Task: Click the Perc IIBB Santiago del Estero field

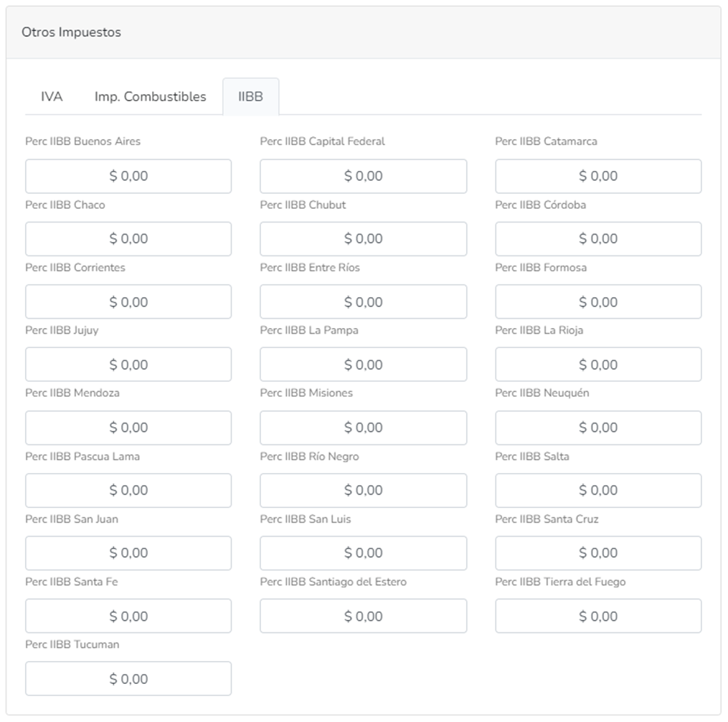Action: 363,616
